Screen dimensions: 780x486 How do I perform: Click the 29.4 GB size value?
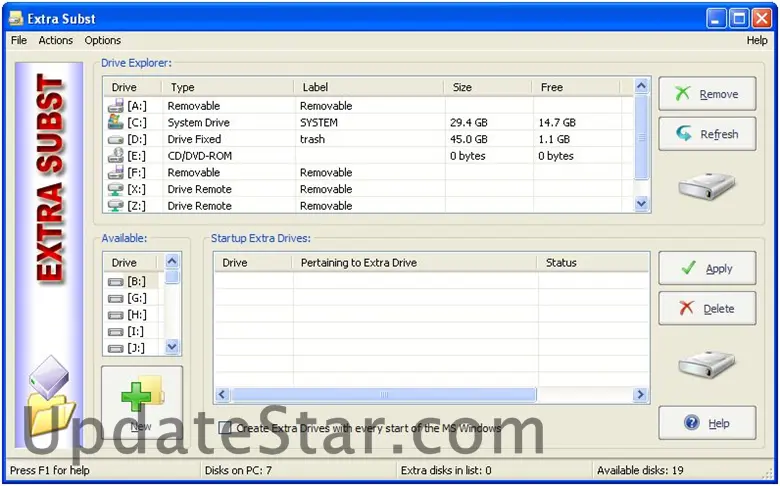point(469,122)
